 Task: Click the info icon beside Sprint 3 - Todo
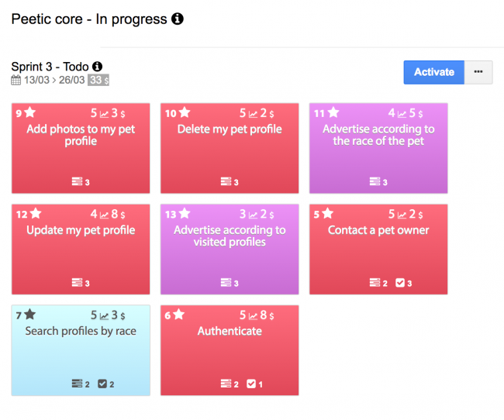click(x=97, y=67)
